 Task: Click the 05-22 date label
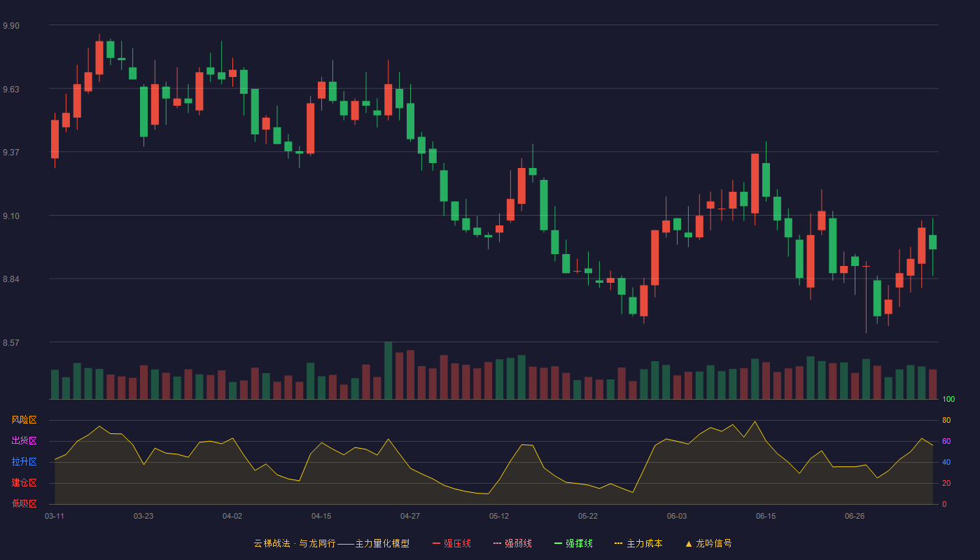(x=588, y=516)
